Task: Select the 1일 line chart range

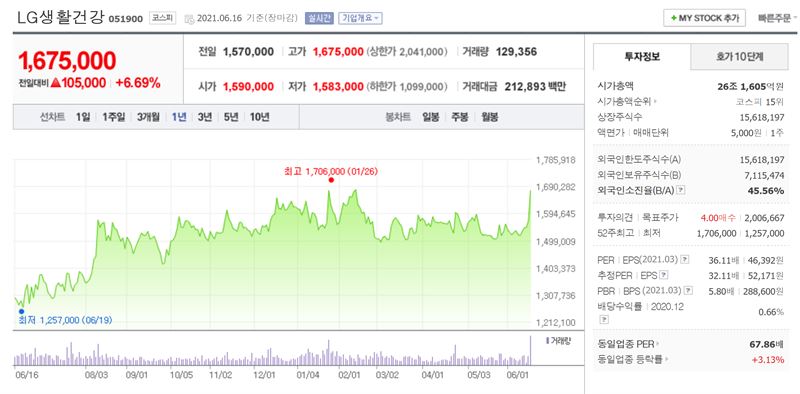Action: 83,117
